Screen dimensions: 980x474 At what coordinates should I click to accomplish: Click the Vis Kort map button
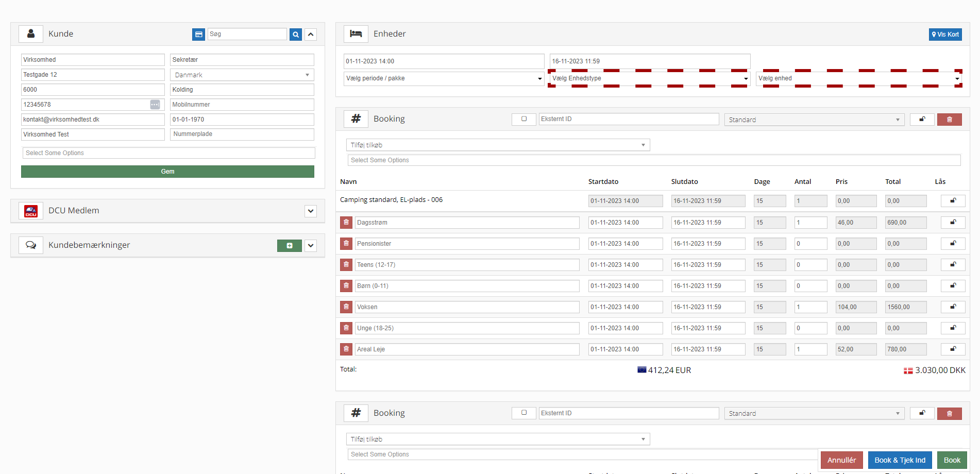(x=945, y=35)
